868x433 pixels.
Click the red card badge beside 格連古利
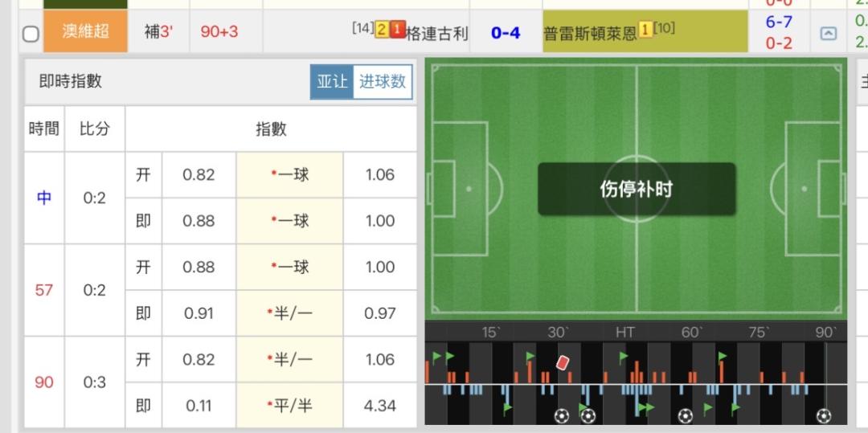point(397,31)
